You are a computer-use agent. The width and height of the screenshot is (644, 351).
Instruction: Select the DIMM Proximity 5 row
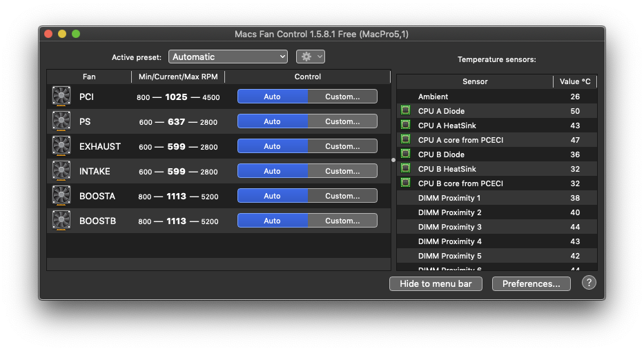coord(497,256)
